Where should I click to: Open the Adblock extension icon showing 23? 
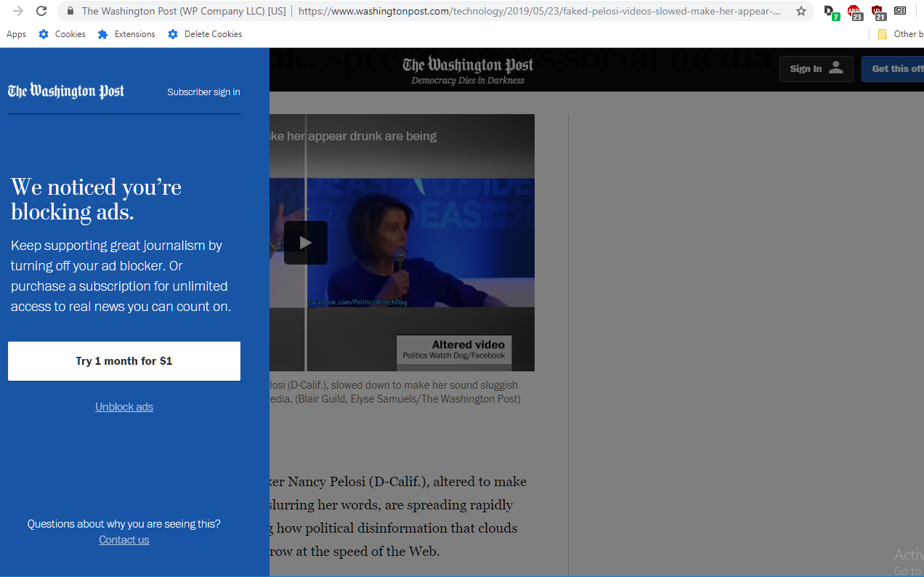click(x=854, y=12)
